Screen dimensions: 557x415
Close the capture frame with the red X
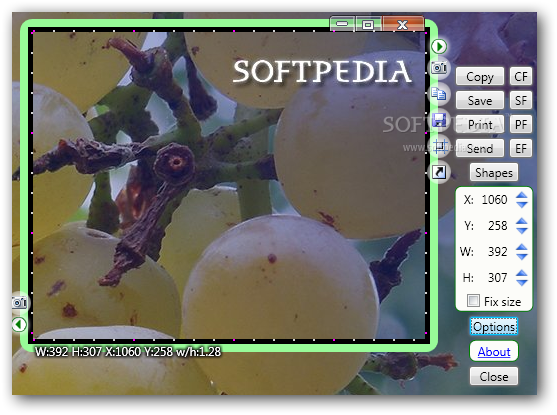click(403, 24)
